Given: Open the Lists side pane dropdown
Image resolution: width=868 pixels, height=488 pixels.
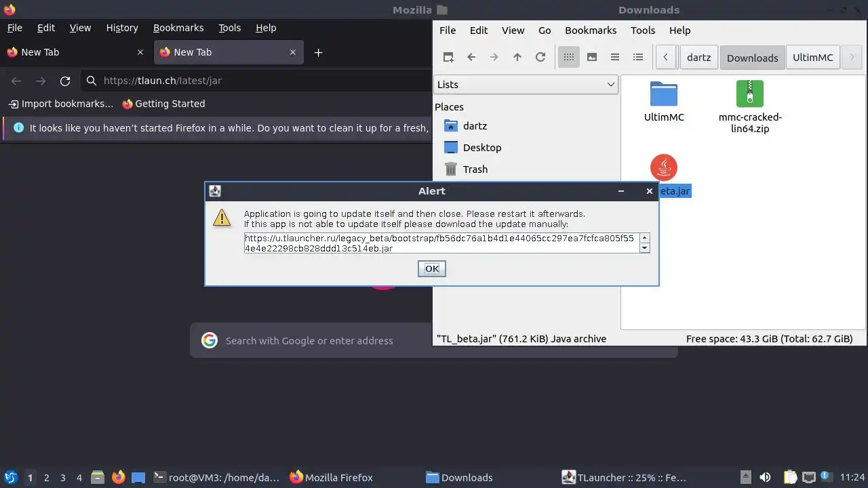Looking at the screenshot, I should (x=526, y=85).
